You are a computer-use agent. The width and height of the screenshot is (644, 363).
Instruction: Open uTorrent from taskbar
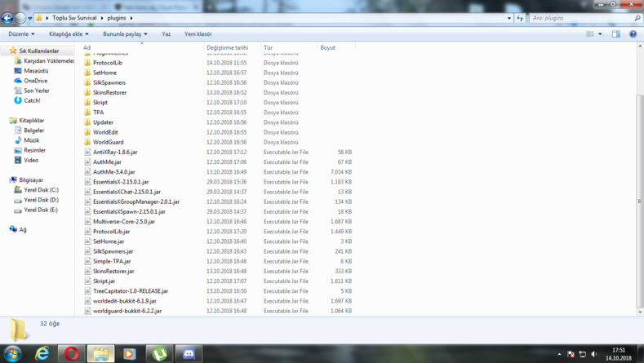click(x=159, y=353)
